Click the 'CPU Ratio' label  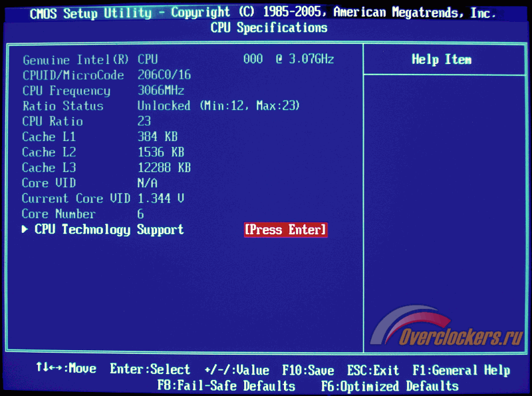[x=53, y=121]
